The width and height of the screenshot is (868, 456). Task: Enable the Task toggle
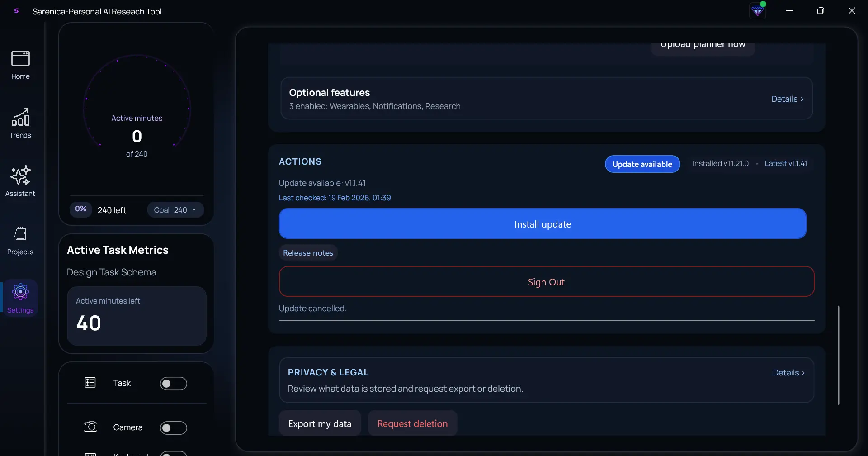(174, 383)
